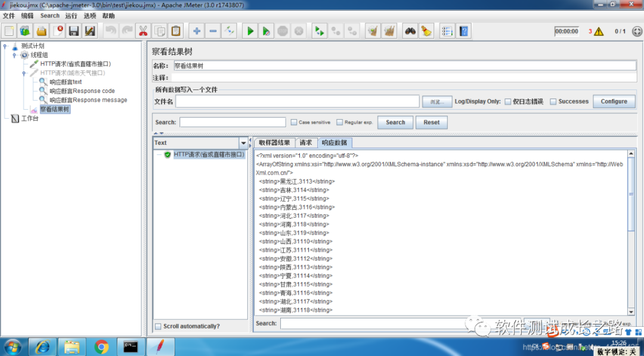Viewport: 644px width, 356px height.
Task: Start test with no pauses icon
Action: pos(266,31)
